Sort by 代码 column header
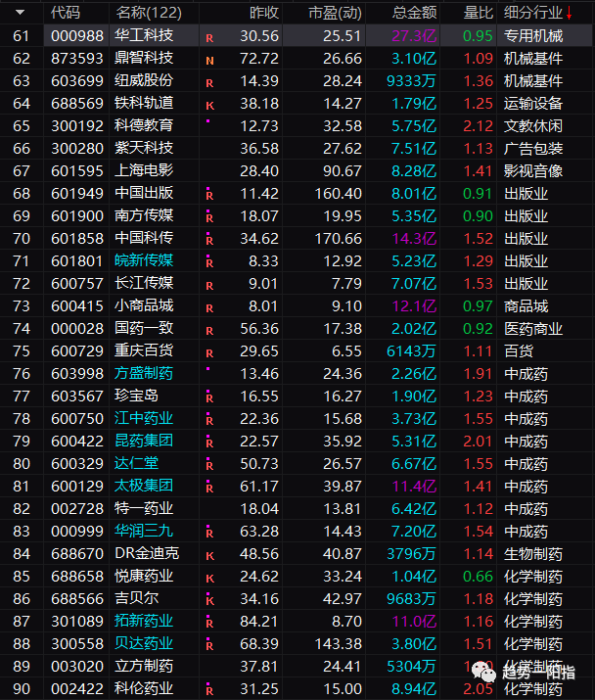The width and height of the screenshot is (595, 700). (66, 13)
